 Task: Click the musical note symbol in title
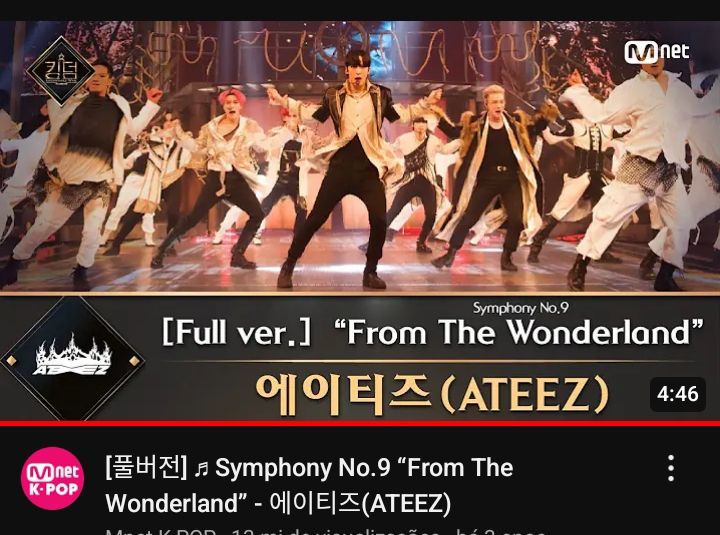pyautogui.click(x=201, y=469)
